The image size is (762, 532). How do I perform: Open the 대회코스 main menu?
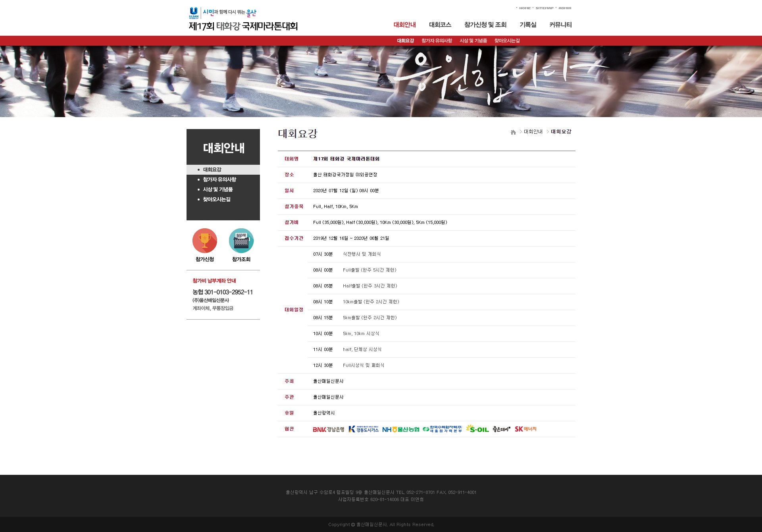pyautogui.click(x=440, y=25)
